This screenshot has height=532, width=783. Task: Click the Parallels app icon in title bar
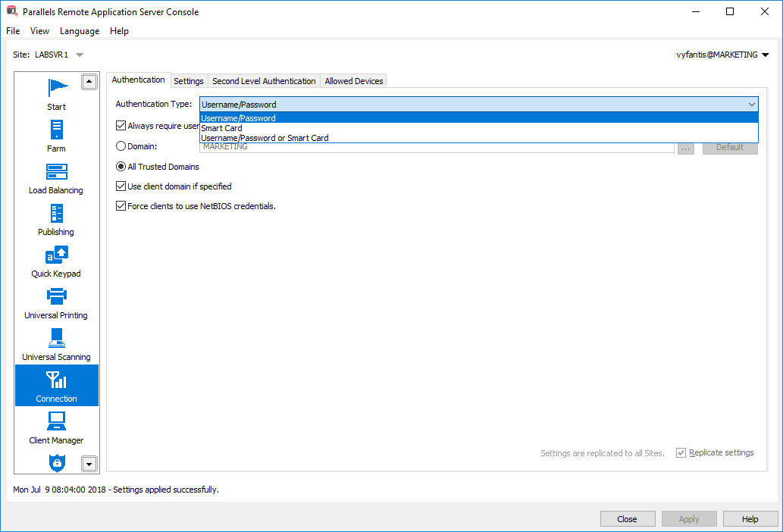click(12, 11)
